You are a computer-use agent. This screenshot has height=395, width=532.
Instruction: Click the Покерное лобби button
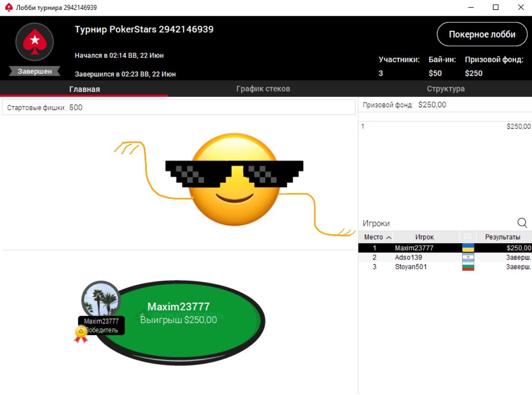(x=482, y=34)
